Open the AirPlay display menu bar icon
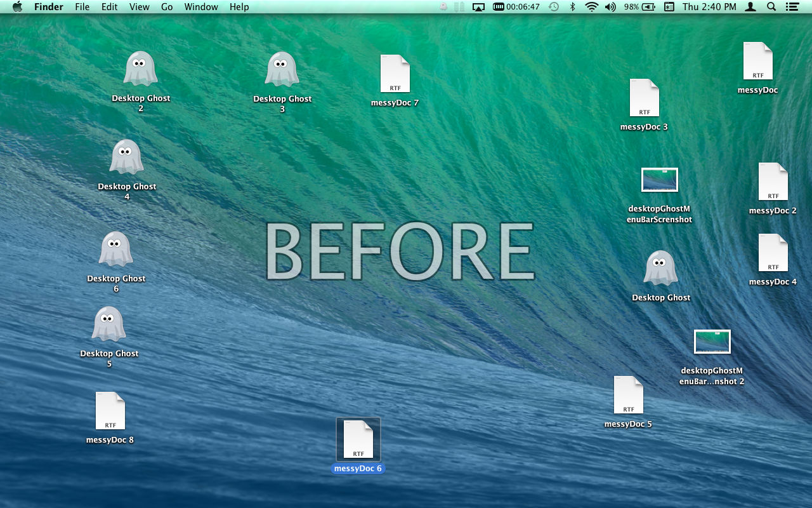The height and width of the screenshot is (508, 812). coord(479,7)
